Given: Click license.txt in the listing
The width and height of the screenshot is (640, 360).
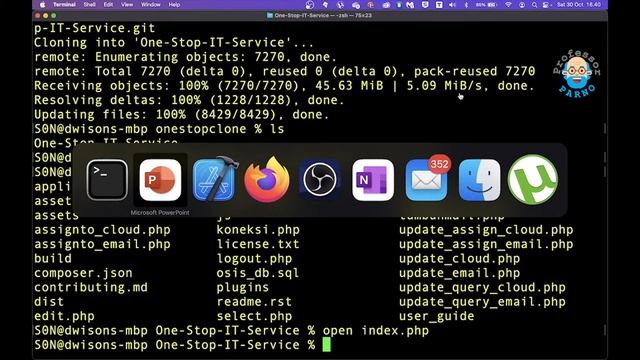Looking at the screenshot, I should (258, 244).
